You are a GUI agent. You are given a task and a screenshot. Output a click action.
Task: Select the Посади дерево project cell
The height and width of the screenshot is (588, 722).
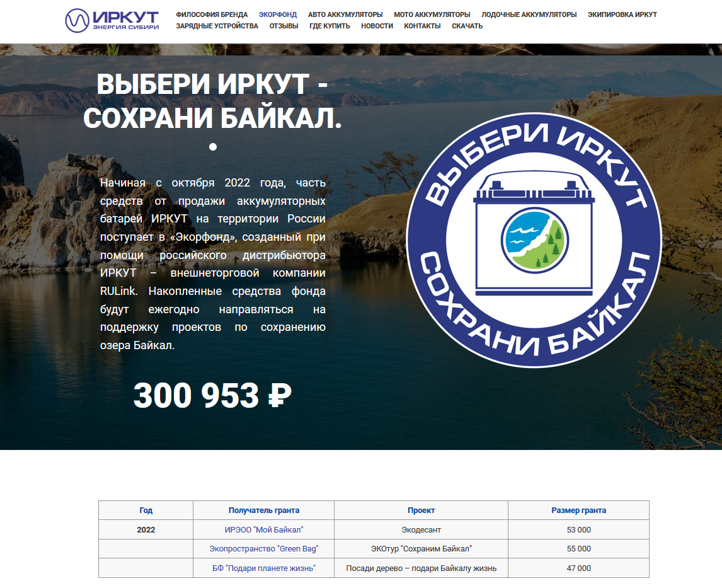421,568
